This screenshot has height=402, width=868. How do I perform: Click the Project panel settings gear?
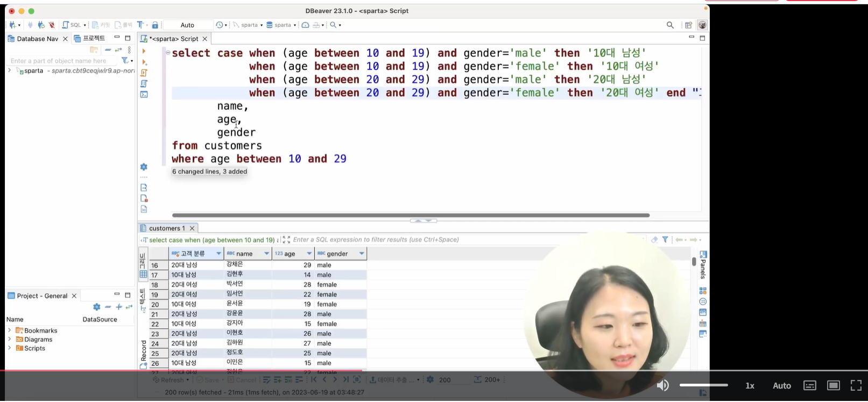pos(97,307)
